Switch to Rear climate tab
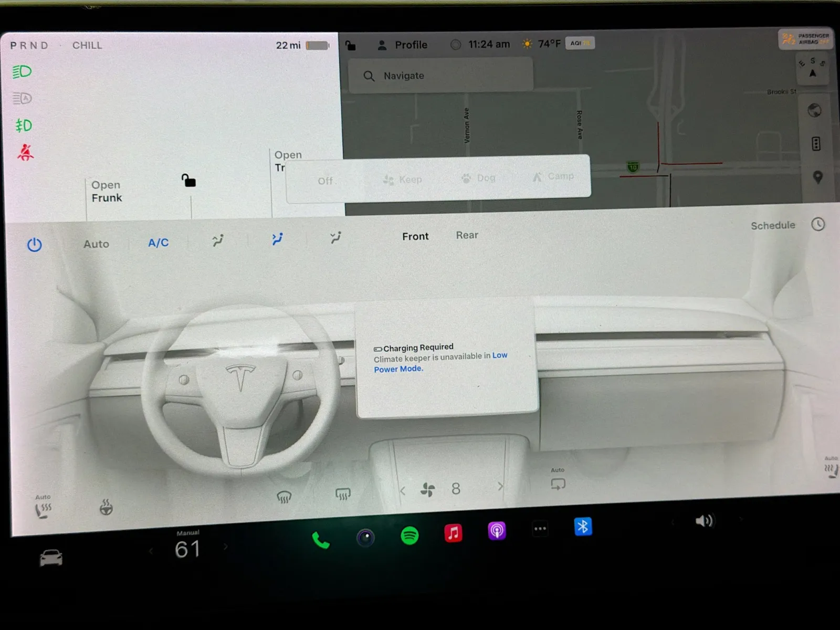 (x=467, y=235)
